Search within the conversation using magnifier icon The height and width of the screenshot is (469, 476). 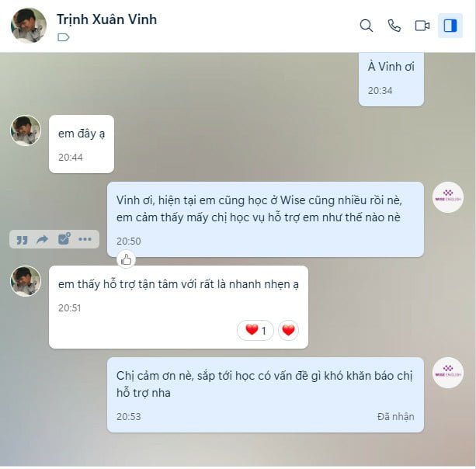click(x=367, y=26)
